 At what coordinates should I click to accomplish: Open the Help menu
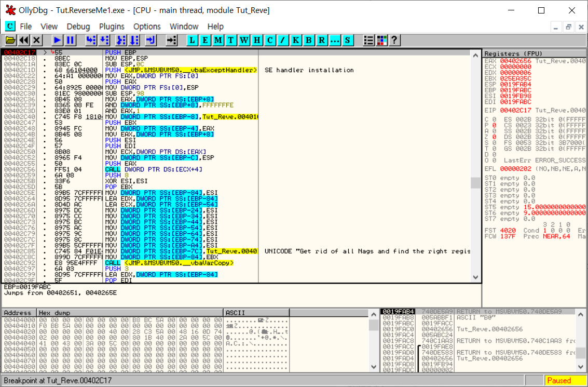[x=215, y=26]
